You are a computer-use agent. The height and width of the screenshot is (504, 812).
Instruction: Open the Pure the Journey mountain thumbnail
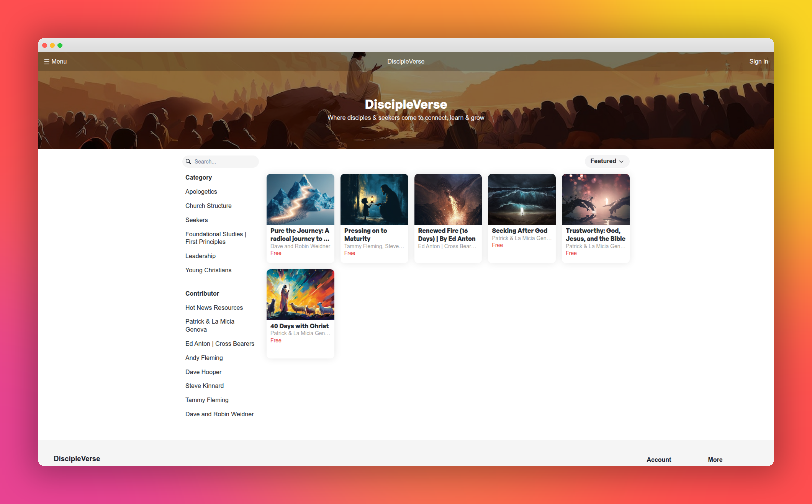[x=300, y=199]
